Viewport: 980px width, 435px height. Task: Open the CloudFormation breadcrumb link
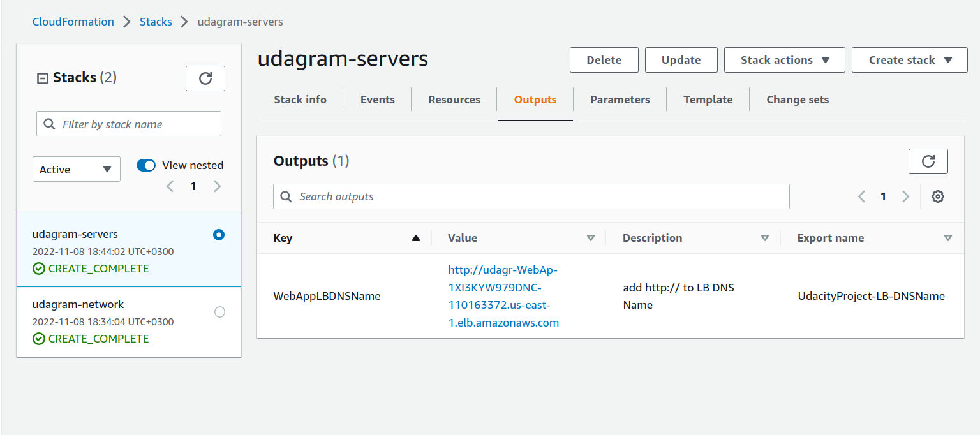[x=73, y=22]
